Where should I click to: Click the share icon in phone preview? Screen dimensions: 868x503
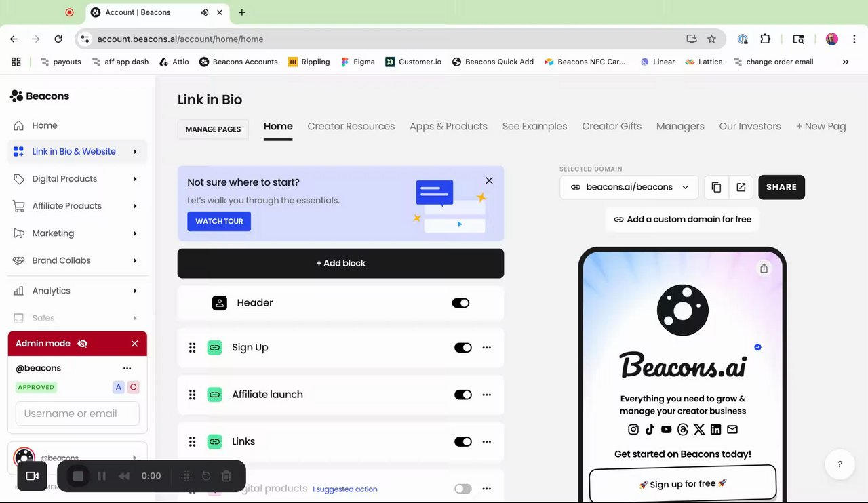click(x=764, y=268)
